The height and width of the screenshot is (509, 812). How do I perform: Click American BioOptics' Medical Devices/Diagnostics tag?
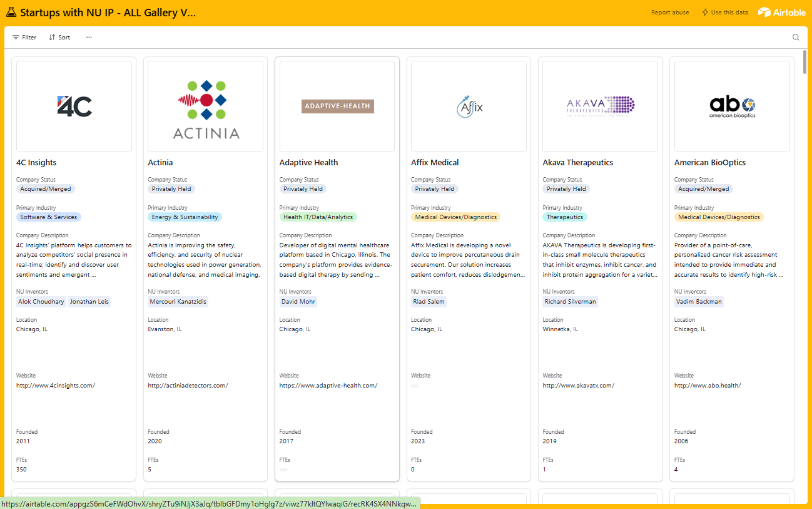(719, 217)
